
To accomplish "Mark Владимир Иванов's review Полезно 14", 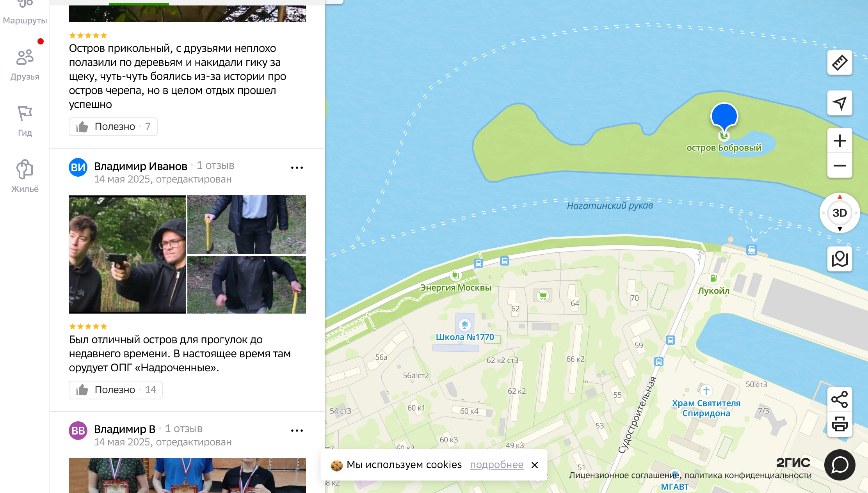I will (116, 390).
